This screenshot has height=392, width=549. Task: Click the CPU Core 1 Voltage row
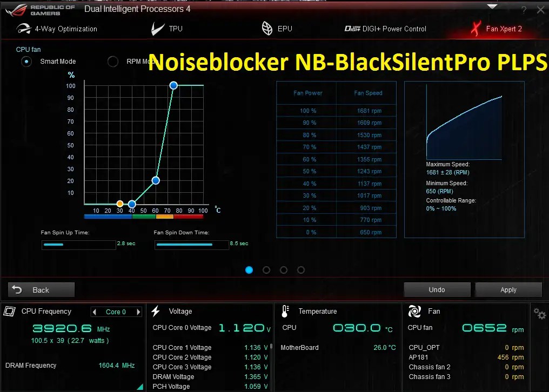click(x=210, y=348)
